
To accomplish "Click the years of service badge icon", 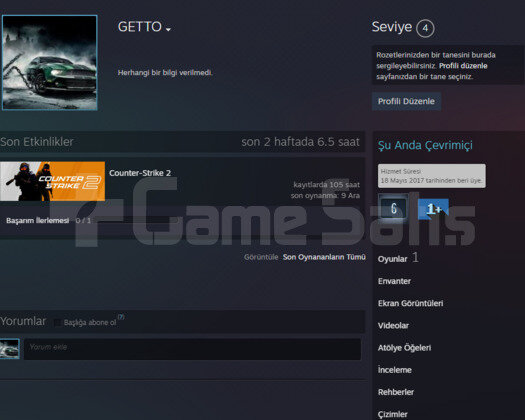I will point(393,208).
